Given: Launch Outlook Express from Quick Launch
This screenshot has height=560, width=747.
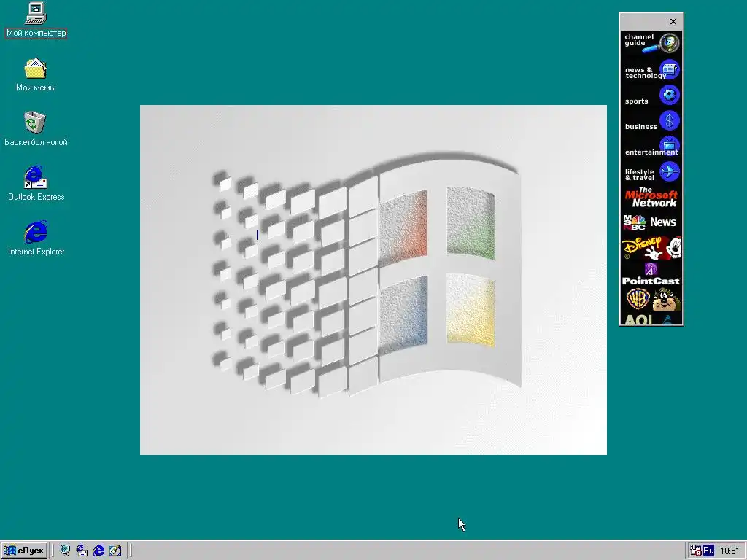Looking at the screenshot, I should click(82, 551).
